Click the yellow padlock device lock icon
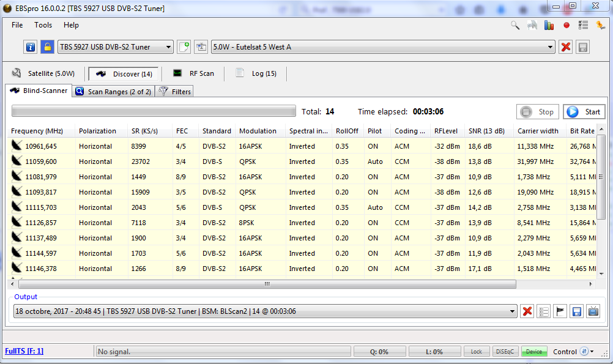 [47, 47]
